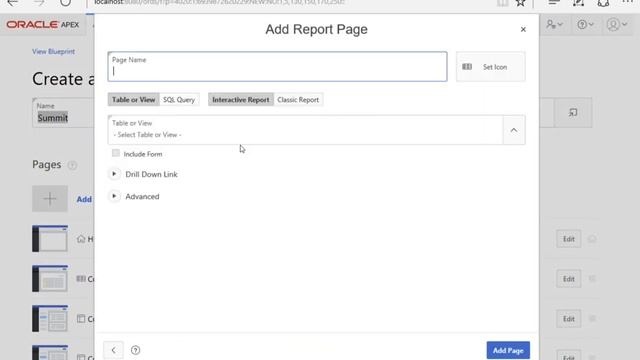
Task: Open the browser reading view icon
Action: [x=502, y=3]
